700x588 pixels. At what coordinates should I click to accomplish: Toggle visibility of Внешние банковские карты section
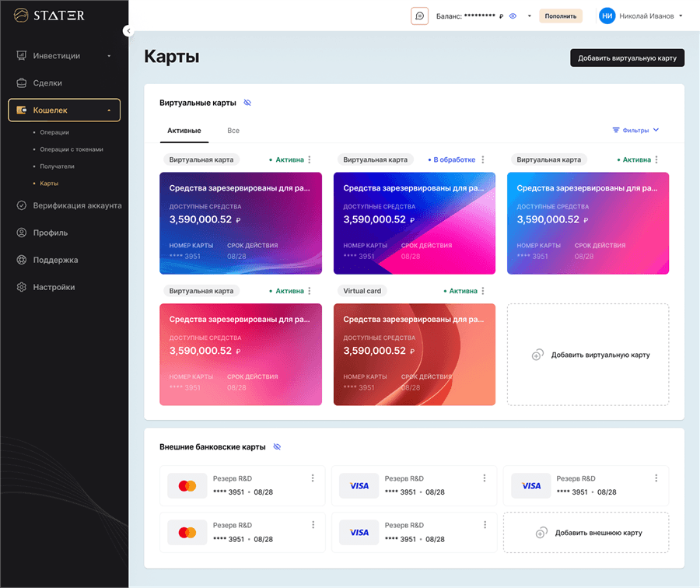277,447
